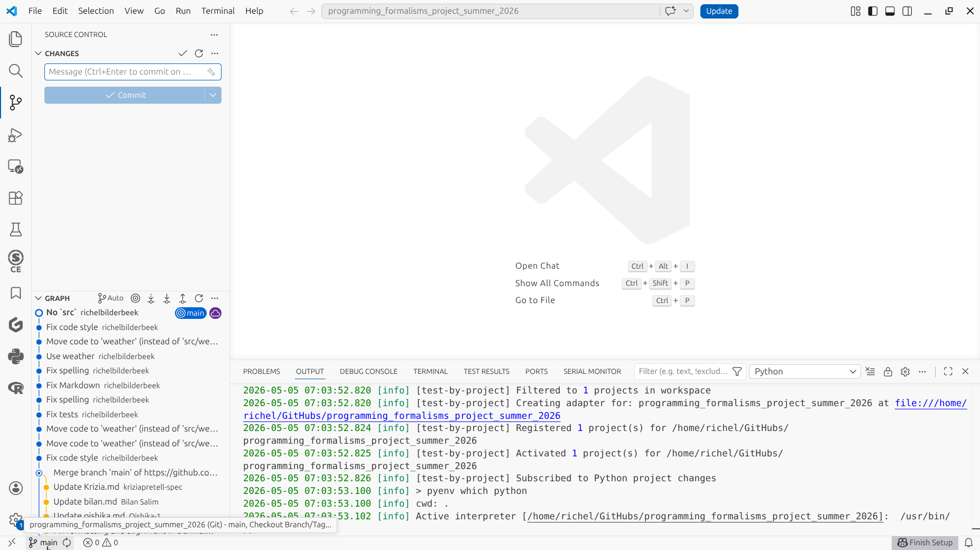Open the Manage gear in activity bar
This screenshot has width=980, height=550.
tap(16, 520)
